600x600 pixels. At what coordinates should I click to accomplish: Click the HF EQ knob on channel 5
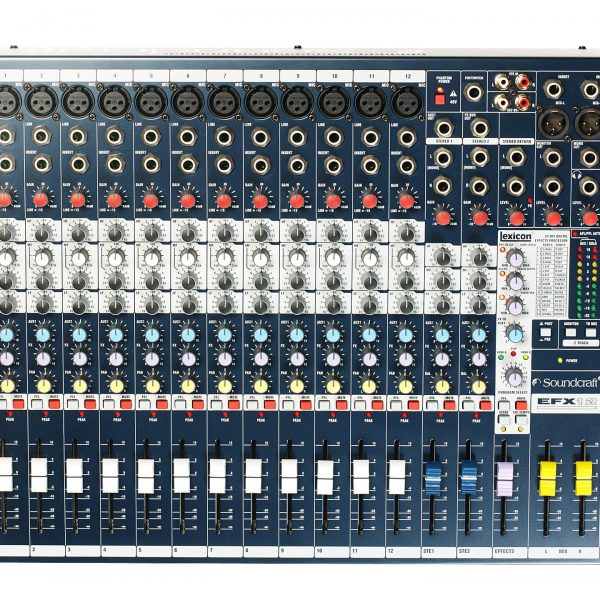click(x=152, y=234)
